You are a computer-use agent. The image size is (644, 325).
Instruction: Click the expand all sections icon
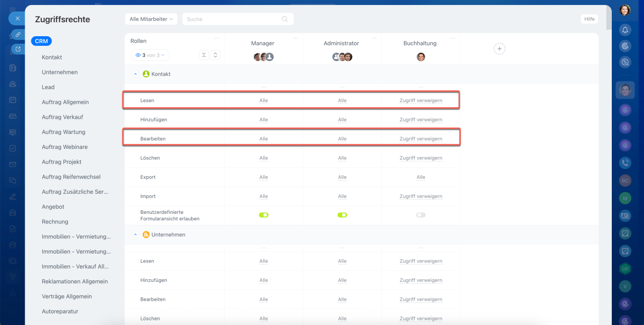click(x=215, y=55)
